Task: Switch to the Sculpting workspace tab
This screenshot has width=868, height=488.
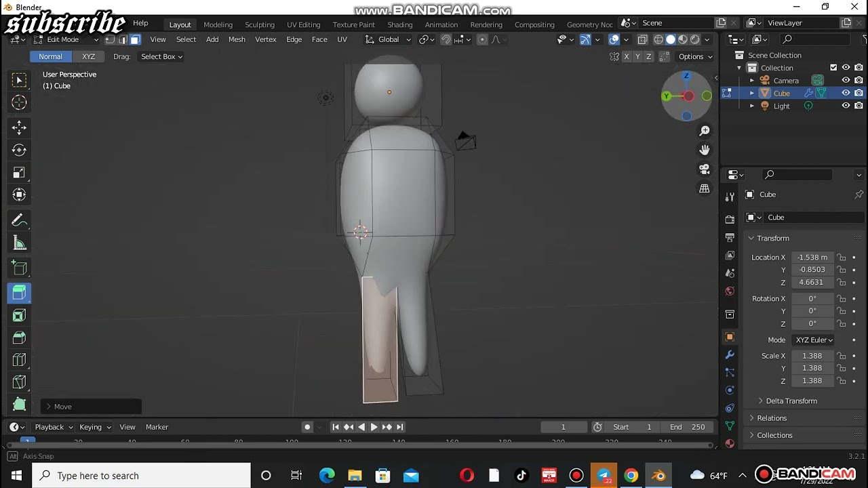Action: (x=260, y=24)
